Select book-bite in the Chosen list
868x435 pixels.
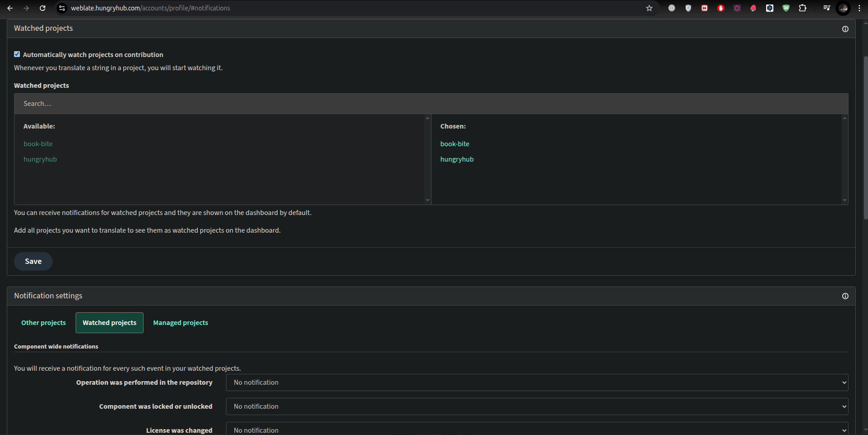[455, 144]
